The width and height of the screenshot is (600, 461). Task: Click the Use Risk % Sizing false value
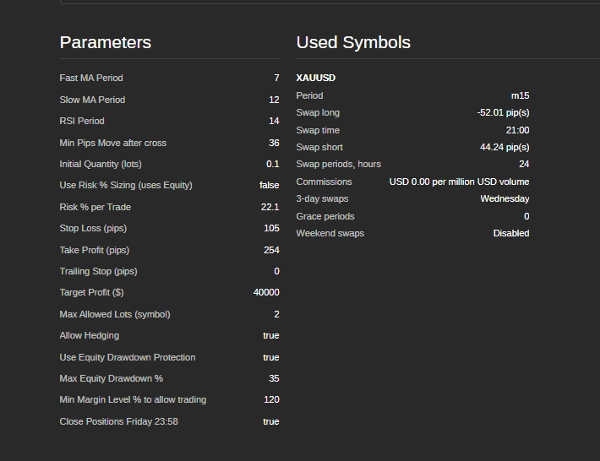269,185
